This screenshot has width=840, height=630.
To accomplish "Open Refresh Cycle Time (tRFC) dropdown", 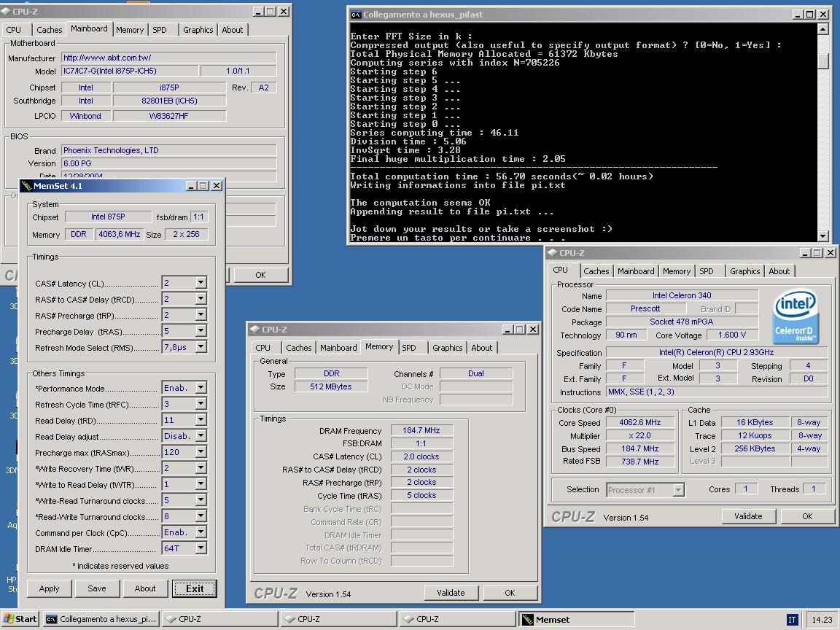I will [201, 403].
